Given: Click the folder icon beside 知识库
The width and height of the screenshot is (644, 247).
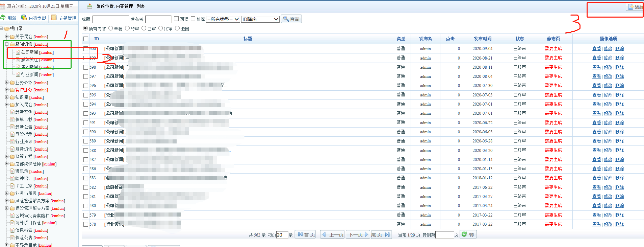Looking at the screenshot, I should pyautogui.click(x=12, y=97).
